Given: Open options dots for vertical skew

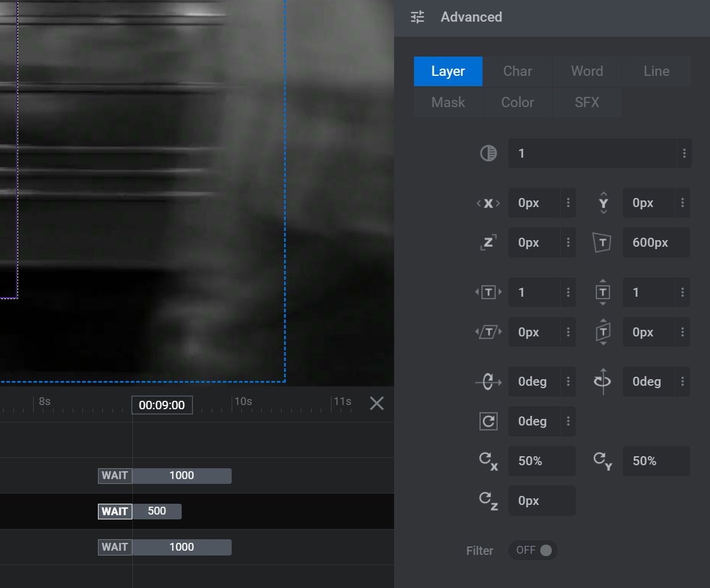Looking at the screenshot, I should (682, 332).
